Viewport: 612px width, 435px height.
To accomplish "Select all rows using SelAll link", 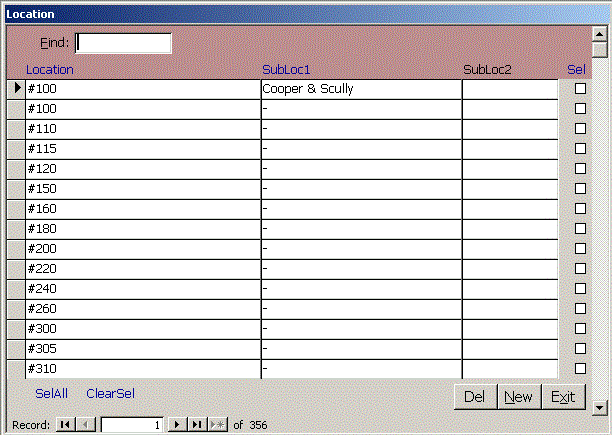I will point(52,393).
